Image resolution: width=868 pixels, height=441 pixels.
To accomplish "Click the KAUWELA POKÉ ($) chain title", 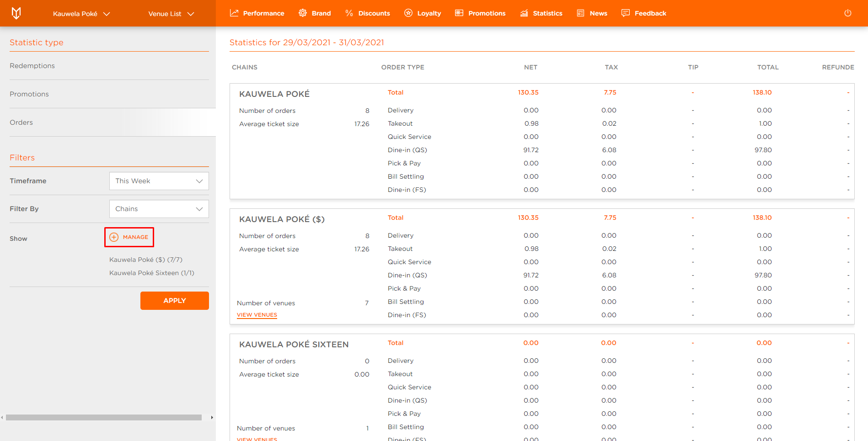I will point(282,219).
